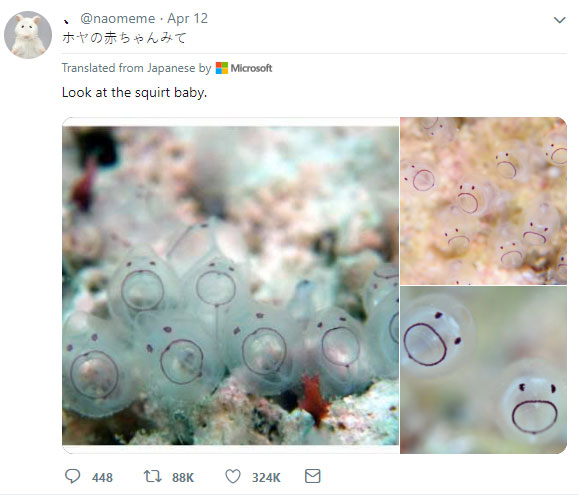The height and width of the screenshot is (496, 578).
Task: View the close-up two sea squirts photo
Action: [x=483, y=370]
